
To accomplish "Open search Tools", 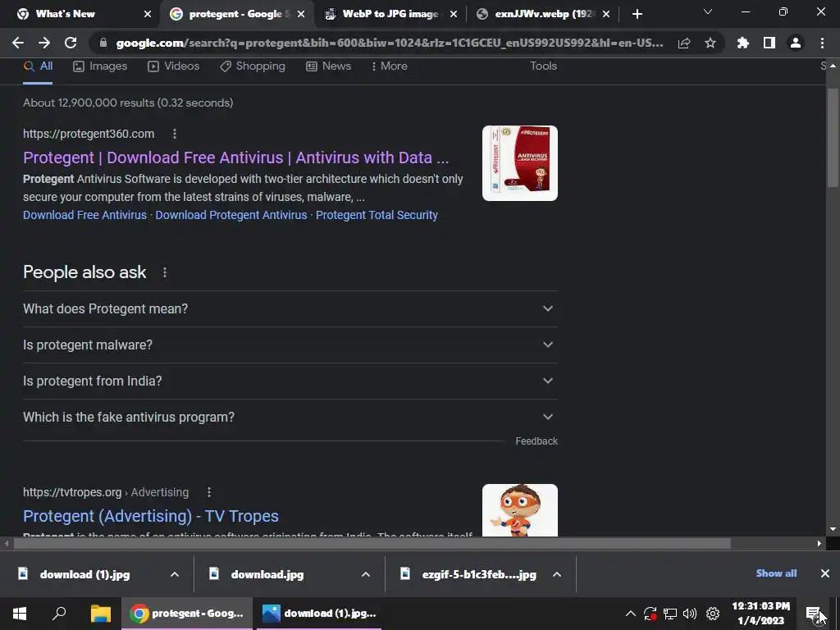I will pos(543,66).
